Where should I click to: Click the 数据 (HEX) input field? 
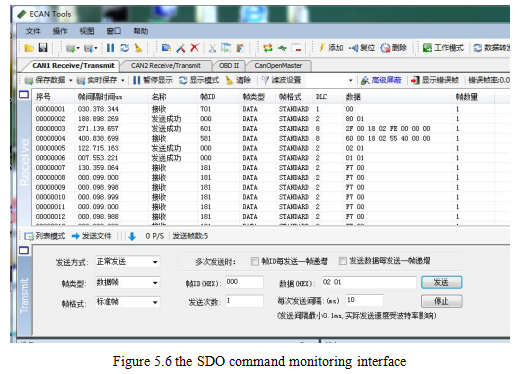(369, 282)
